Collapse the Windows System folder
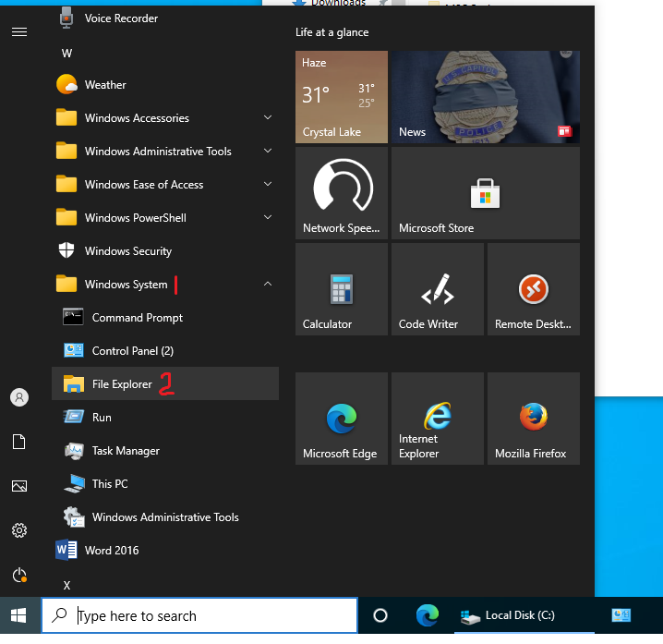663x644 pixels. tap(165, 285)
